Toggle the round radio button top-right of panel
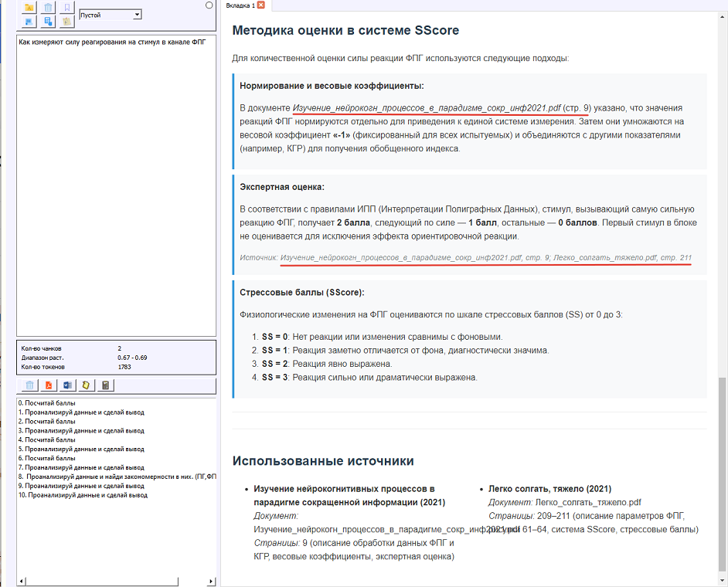The image size is (728, 587). coord(209,5)
